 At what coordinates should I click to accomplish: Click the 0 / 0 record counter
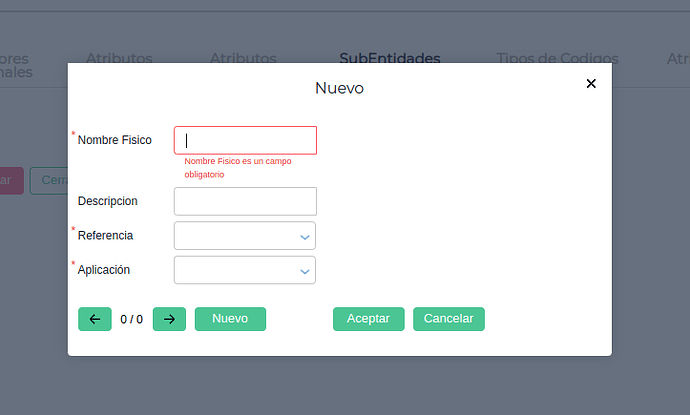[132, 320]
